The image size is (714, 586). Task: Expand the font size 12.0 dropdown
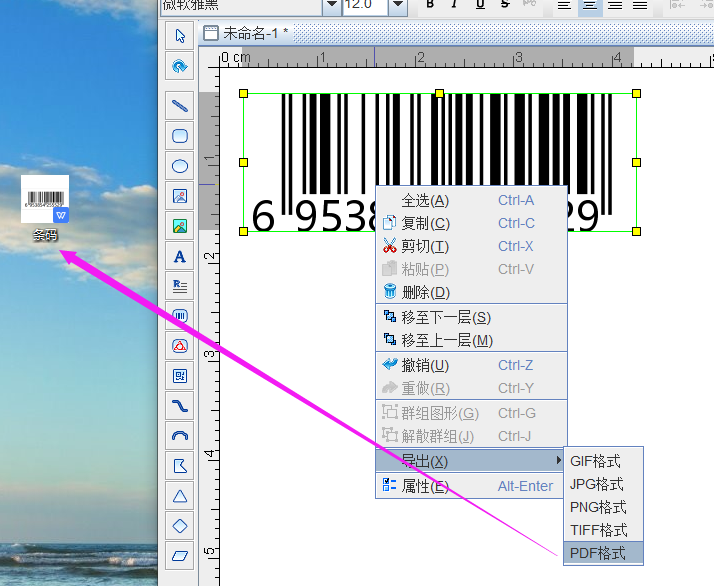[x=398, y=5]
